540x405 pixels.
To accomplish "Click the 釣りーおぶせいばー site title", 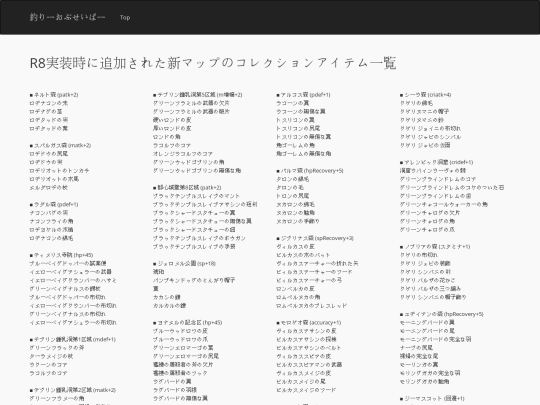I will [x=67, y=17].
